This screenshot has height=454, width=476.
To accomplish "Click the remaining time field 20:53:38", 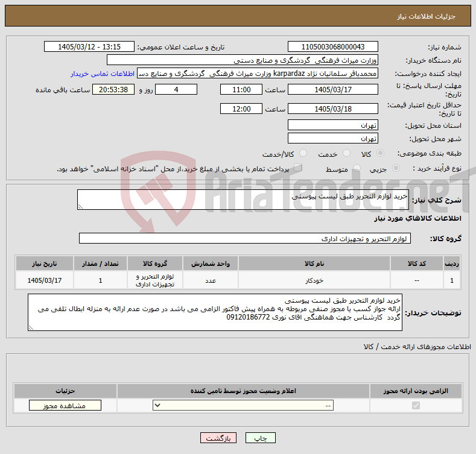I will [x=113, y=89].
